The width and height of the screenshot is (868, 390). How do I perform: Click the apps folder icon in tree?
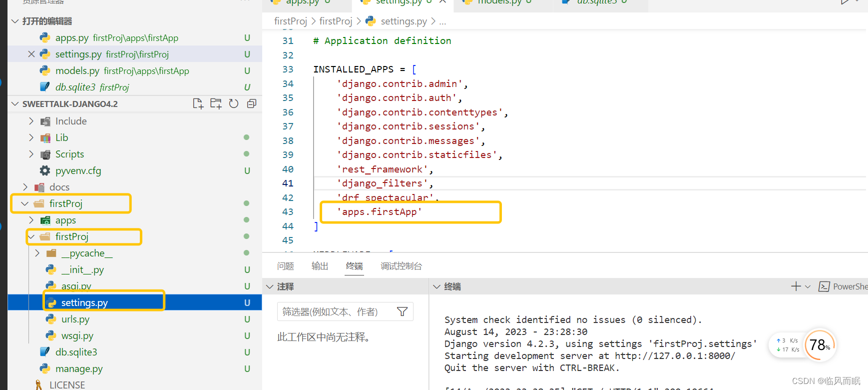(x=45, y=220)
